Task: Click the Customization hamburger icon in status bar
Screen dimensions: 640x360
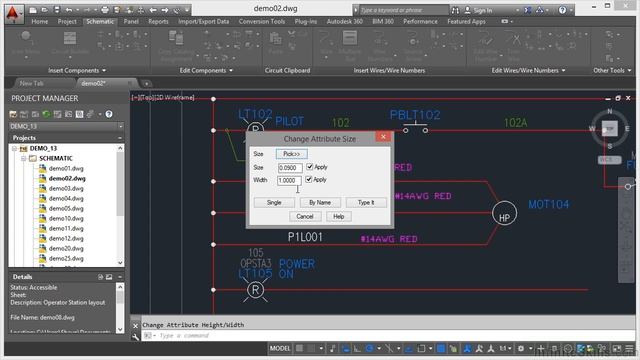Action: coord(629,349)
